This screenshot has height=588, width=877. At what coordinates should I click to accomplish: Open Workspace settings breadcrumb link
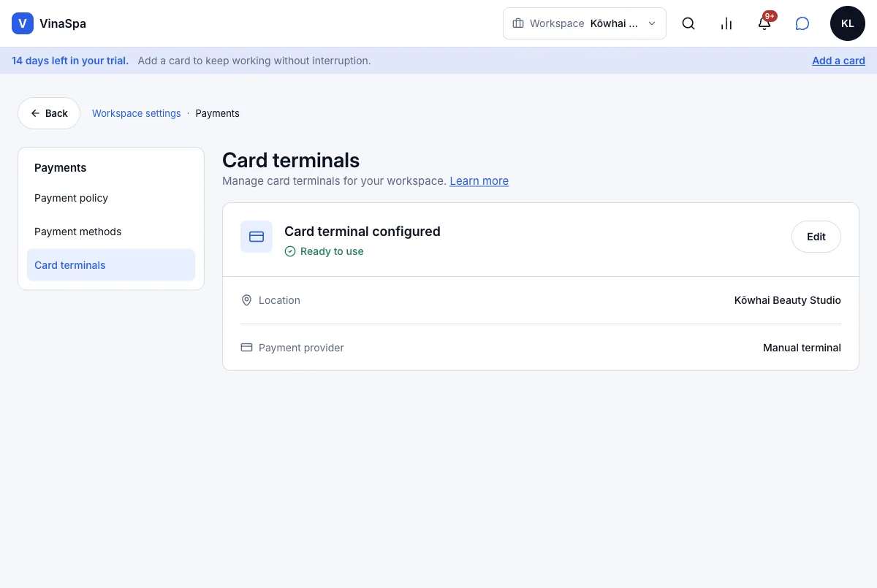(136, 113)
